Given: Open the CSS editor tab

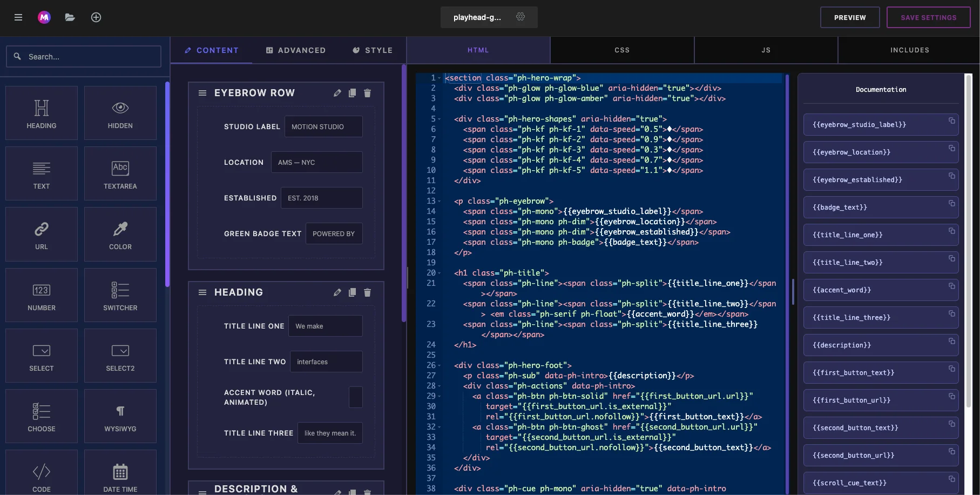Looking at the screenshot, I should point(622,50).
